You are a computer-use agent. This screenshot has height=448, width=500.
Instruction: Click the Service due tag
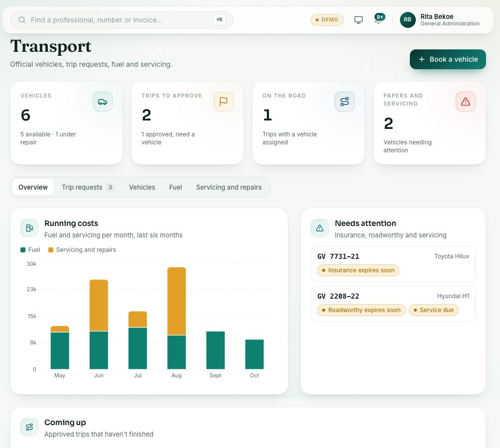(x=433, y=310)
